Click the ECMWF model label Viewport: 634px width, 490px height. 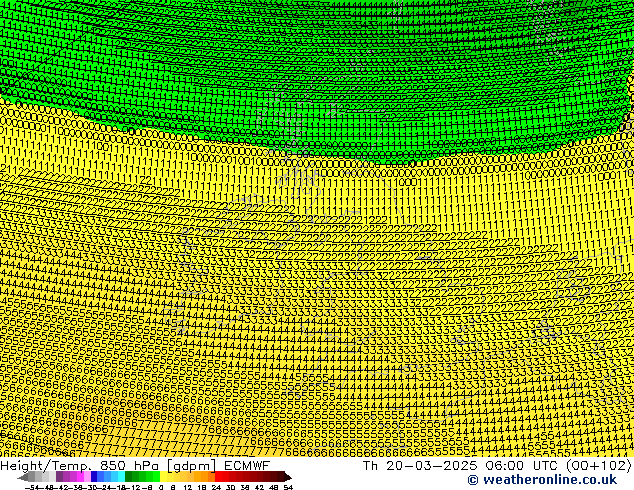click(x=247, y=465)
